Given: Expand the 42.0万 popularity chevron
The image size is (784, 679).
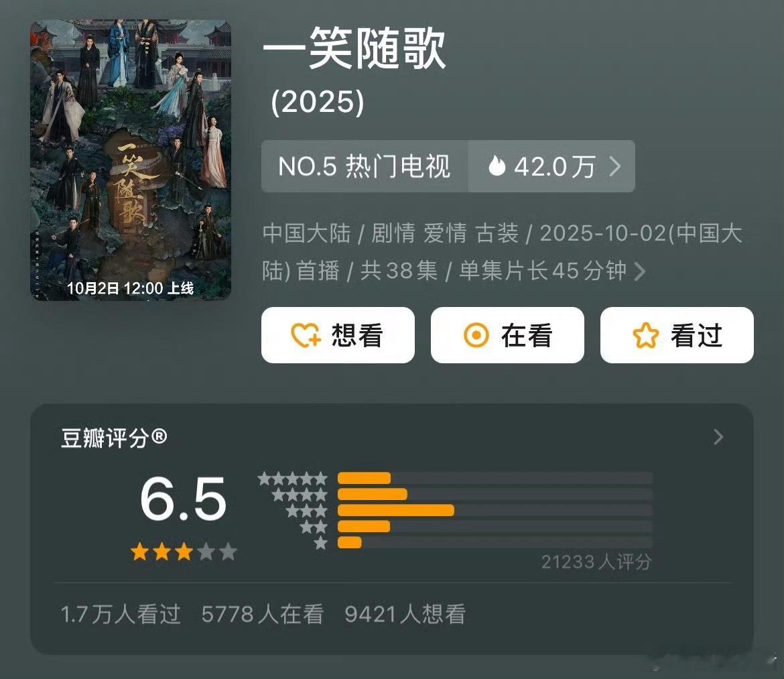Looking at the screenshot, I should [615, 166].
